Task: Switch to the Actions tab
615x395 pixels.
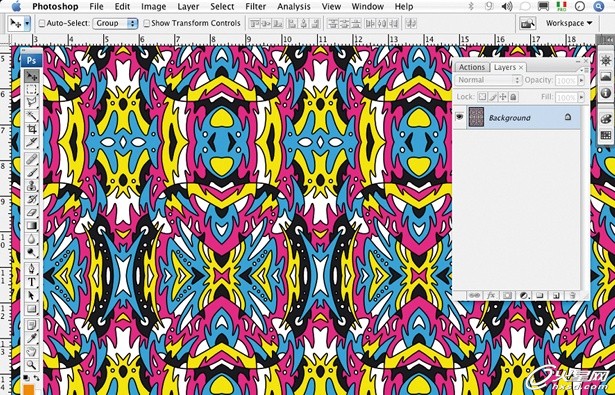Action: [x=472, y=67]
